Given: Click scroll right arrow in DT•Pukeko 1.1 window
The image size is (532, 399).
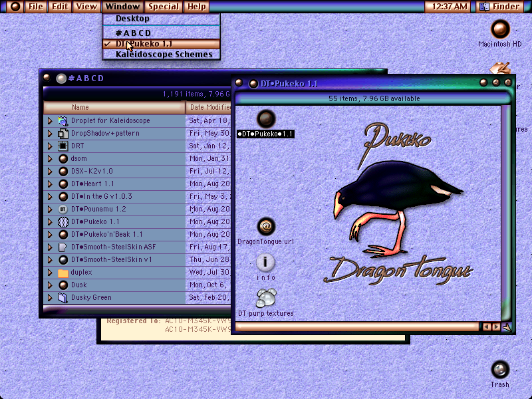Looking at the screenshot, I should [x=496, y=327].
